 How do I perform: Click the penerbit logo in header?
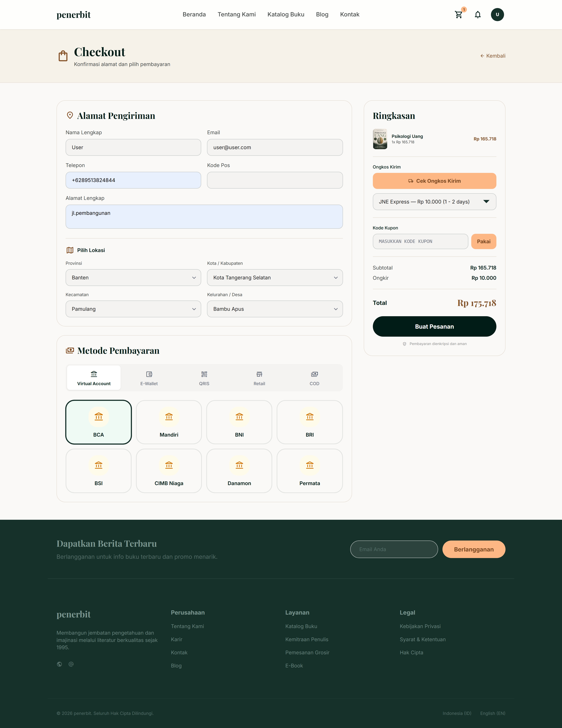(x=74, y=15)
